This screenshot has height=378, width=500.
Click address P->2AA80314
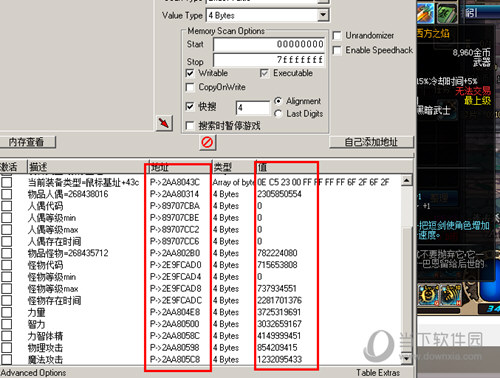tap(174, 194)
